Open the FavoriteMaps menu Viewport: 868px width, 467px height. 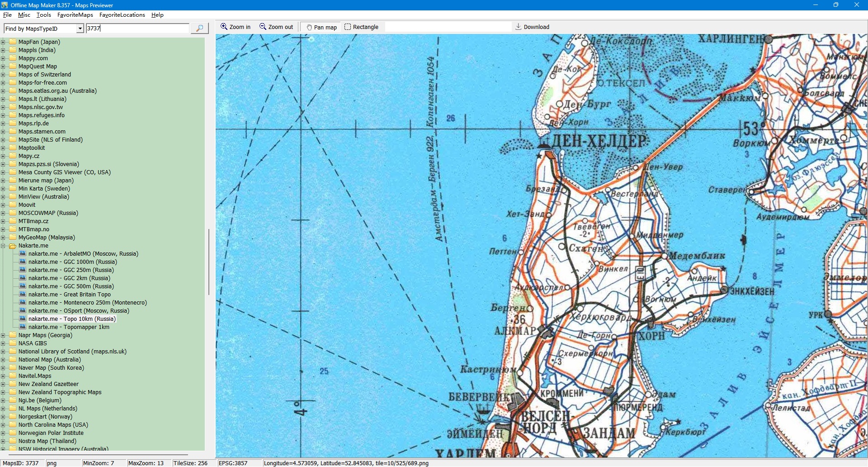coord(75,15)
